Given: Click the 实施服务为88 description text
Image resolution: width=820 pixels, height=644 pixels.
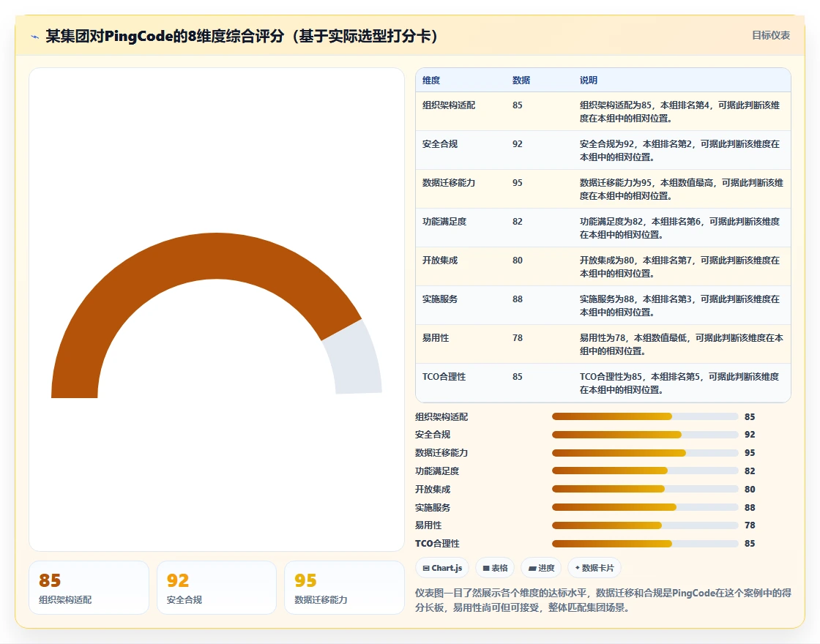Looking at the screenshot, I should coord(679,306).
